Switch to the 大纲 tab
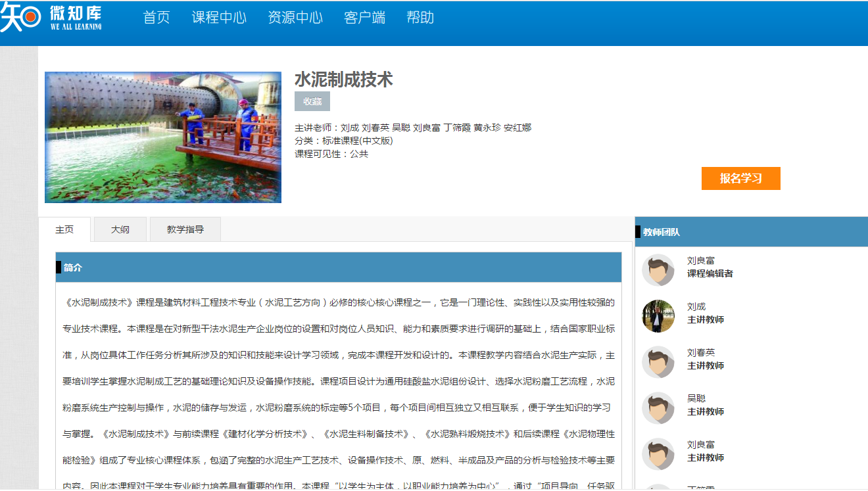Image resolution: width=868 pixels, height=491 pixels. (120, 229)
